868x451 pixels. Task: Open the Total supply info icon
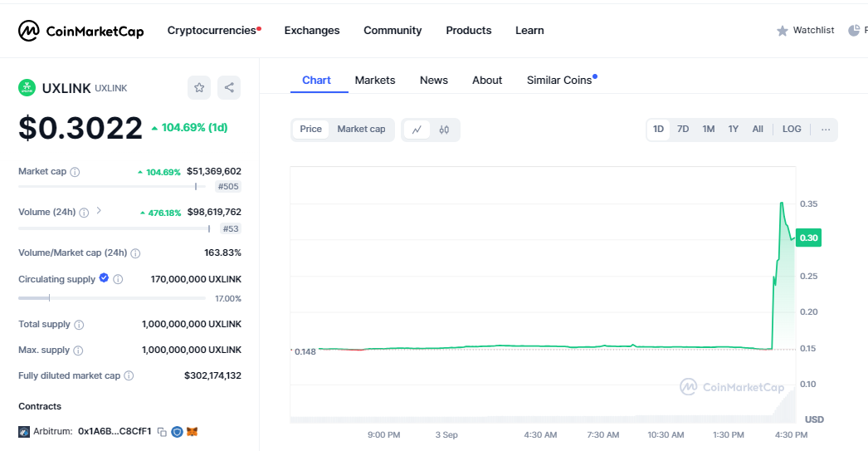79,325
